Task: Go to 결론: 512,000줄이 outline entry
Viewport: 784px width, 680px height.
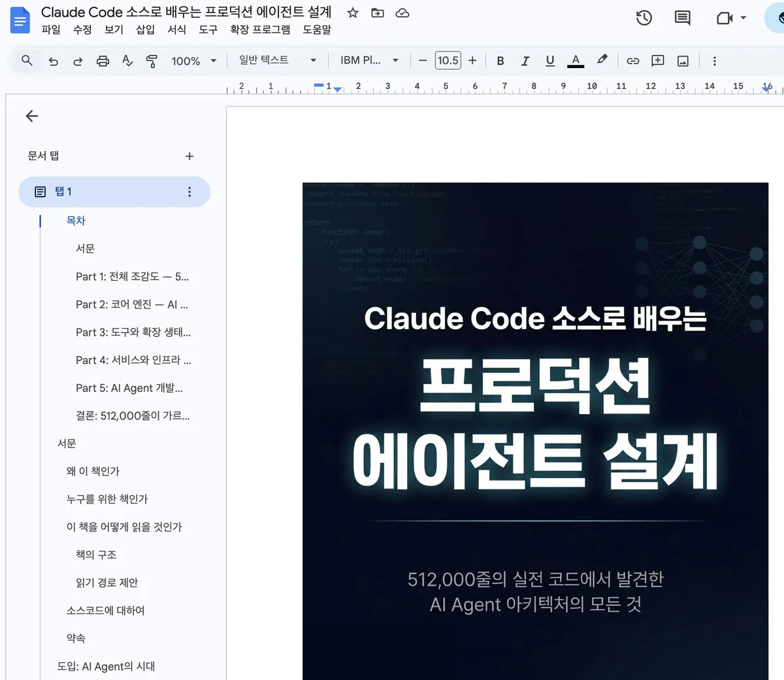Action: tap(133, 416)
